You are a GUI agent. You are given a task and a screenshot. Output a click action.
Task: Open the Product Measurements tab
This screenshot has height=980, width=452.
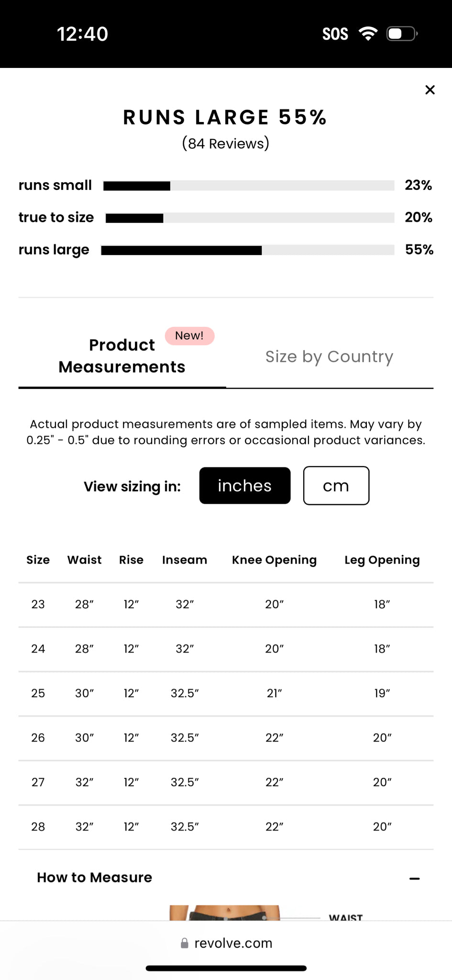(x=122, y=356)
